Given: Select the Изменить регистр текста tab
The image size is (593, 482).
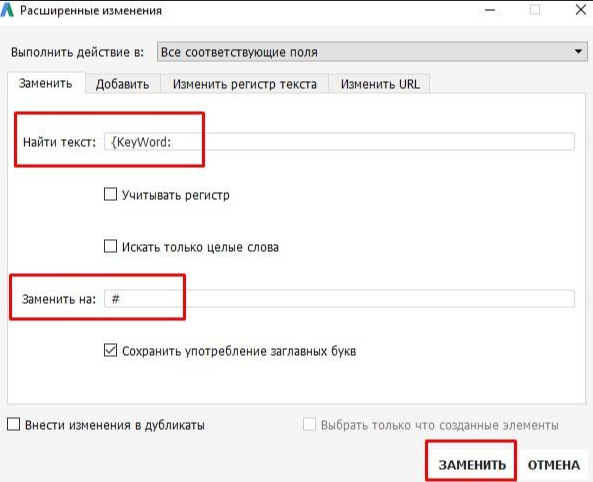Looking at the screenshot, I should pos(245,84).
